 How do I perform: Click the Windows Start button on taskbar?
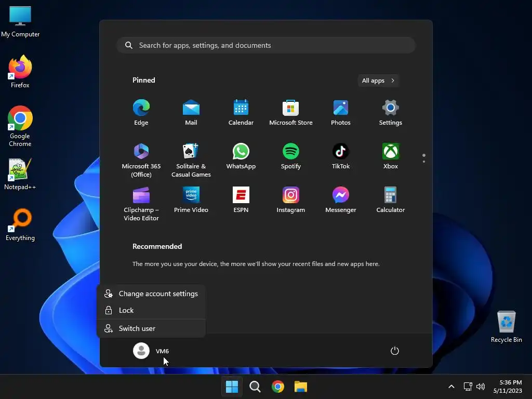232,387
